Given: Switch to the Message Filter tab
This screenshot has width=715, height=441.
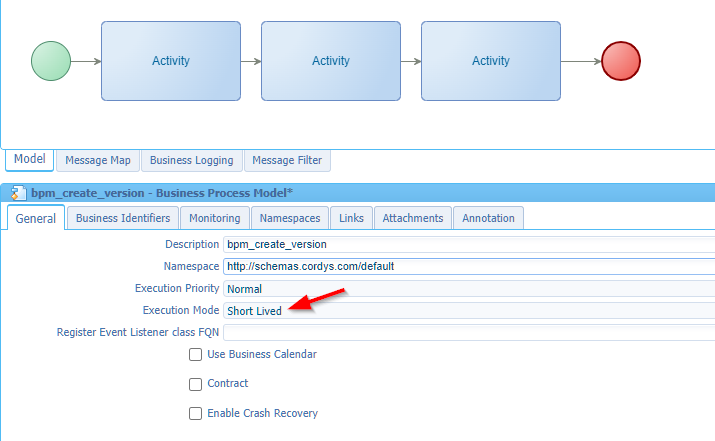Looking at the screenshot, I should 287,160.
